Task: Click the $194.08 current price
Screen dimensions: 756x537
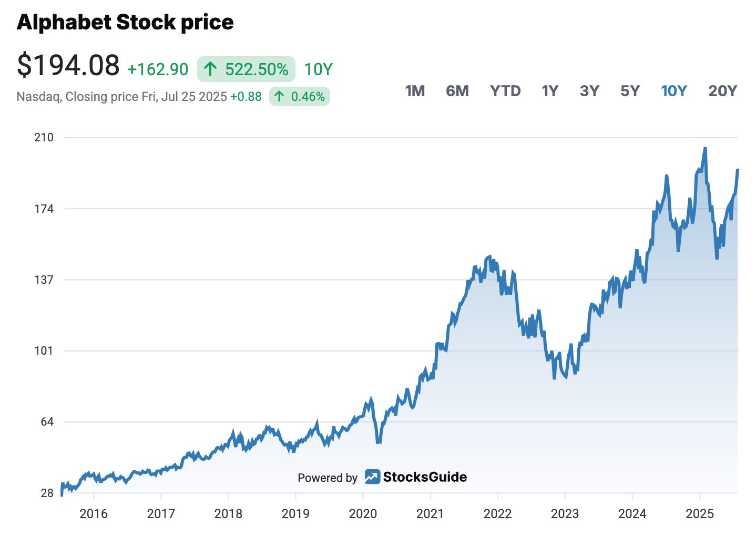Action: click(68, 66)
